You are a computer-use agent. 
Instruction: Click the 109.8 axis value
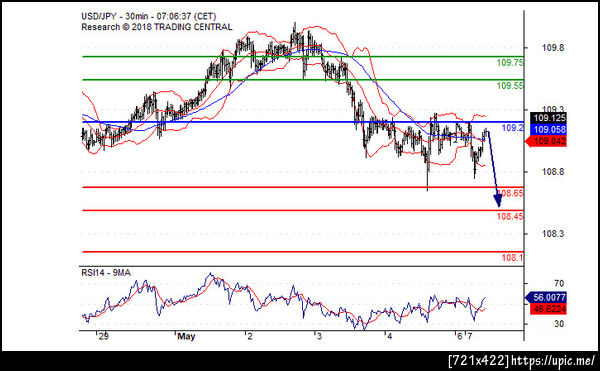(553, 48)
